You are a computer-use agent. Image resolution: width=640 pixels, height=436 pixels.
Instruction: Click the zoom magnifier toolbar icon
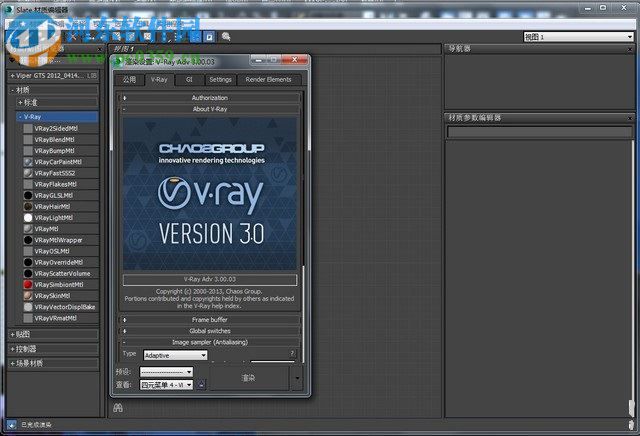tap(226, 37)
